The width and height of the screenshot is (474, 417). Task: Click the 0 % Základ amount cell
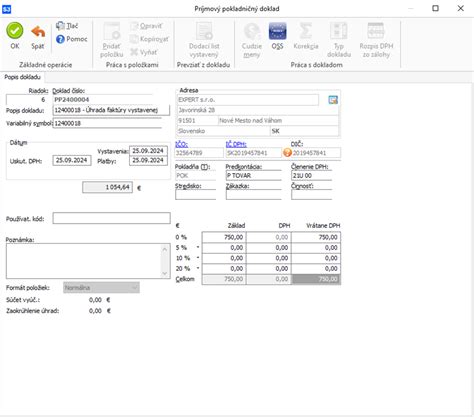(x=224, y=237)
